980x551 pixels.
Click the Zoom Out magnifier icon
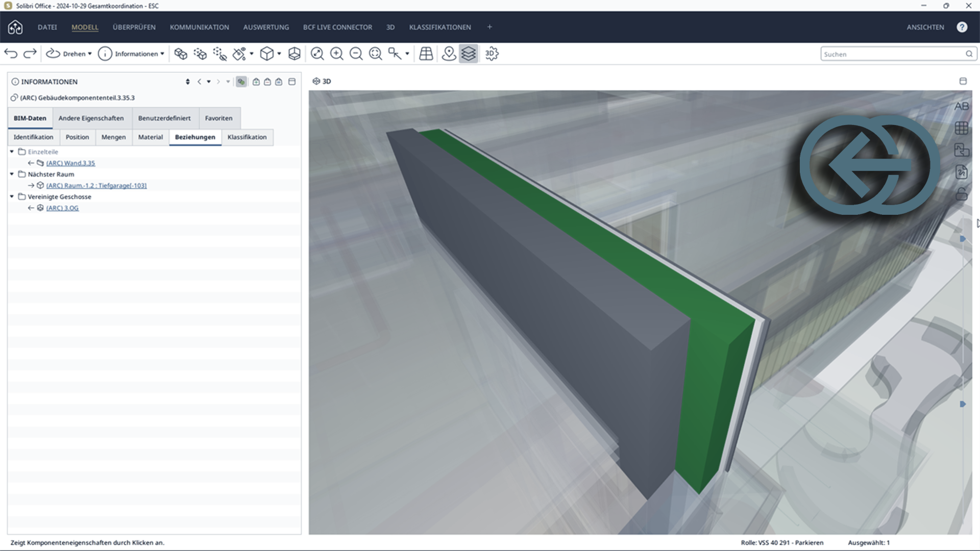(356, 54)
